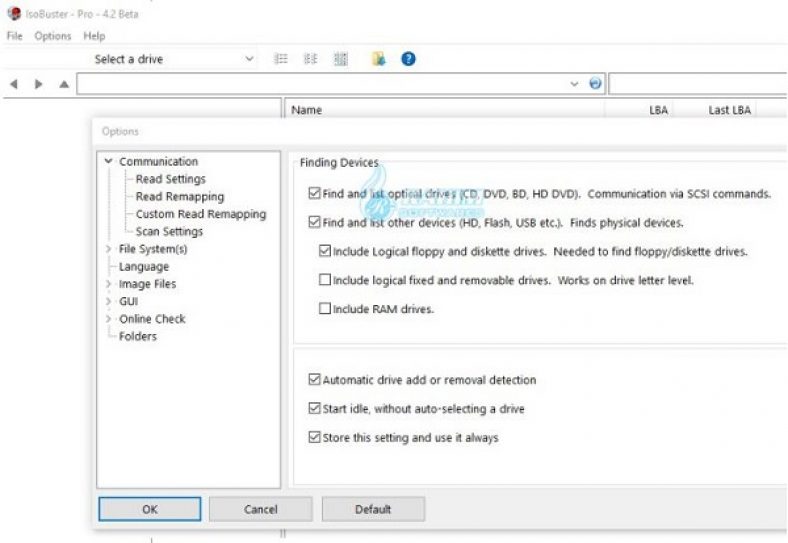Go back with the left arrow icon
This screenshot has width=788, height=543.
[x=14, y=84]
